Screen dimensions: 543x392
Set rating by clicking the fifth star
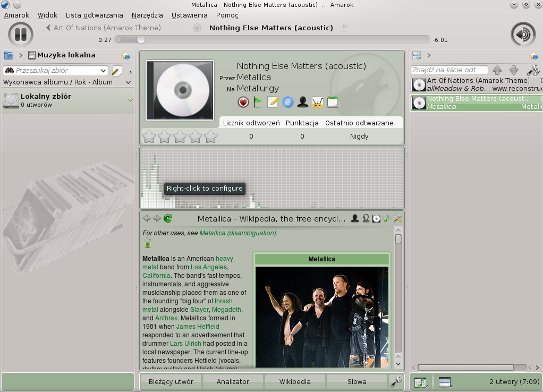[211, 137]
